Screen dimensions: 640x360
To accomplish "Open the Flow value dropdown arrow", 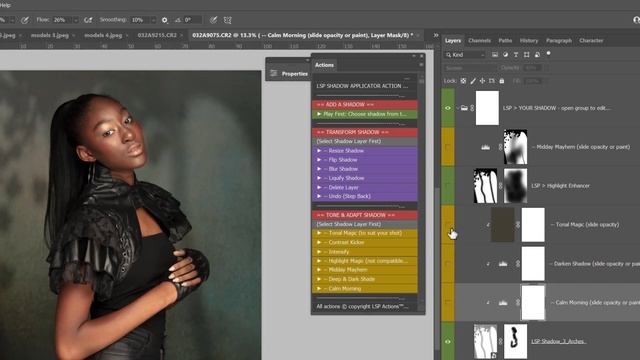I will [75, 20].
